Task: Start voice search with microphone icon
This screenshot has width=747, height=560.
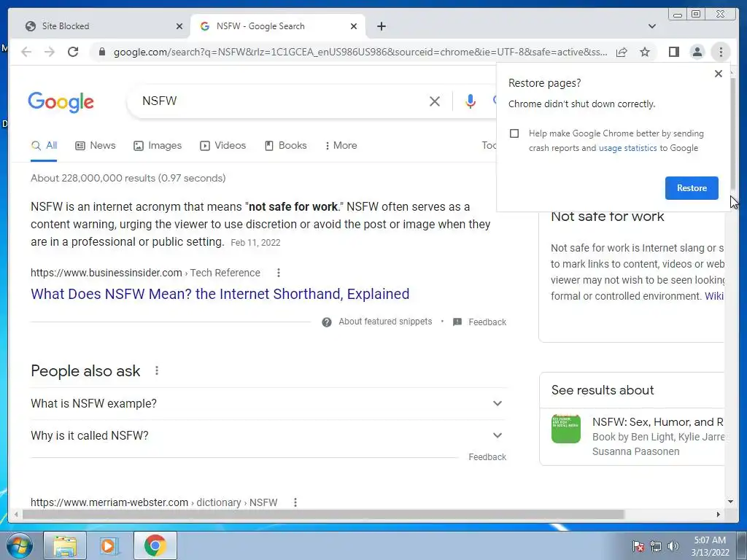Action: coord(471,101)
